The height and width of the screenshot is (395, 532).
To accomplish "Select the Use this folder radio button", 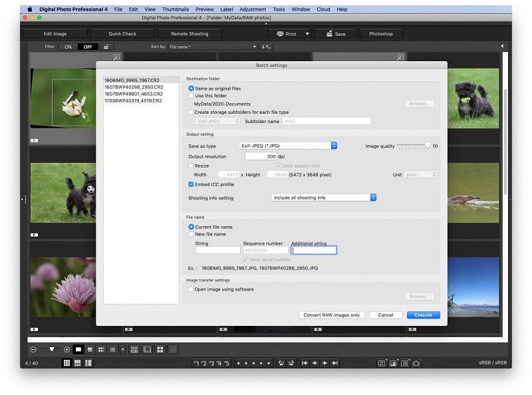I will (193, 95).
